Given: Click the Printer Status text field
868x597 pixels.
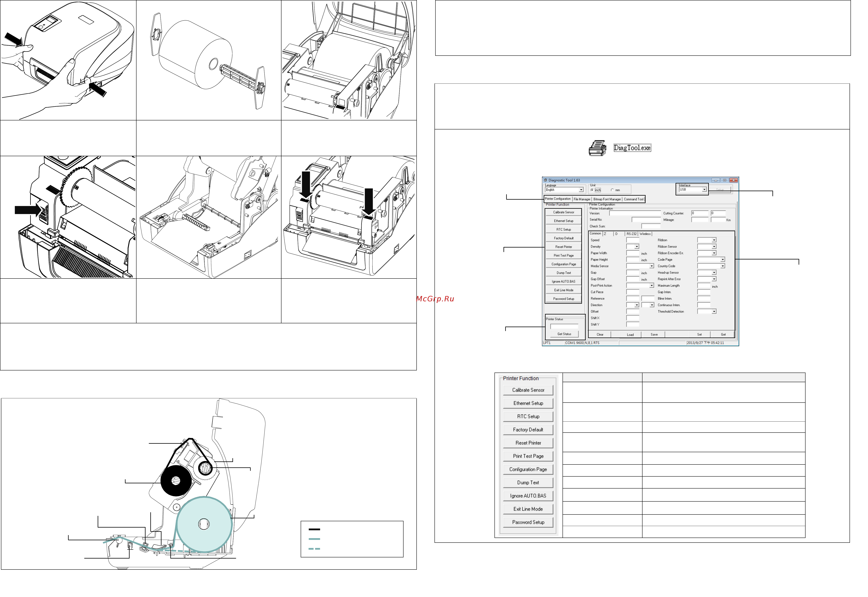Looking at the screenshot, I should (x=564, y=327).
